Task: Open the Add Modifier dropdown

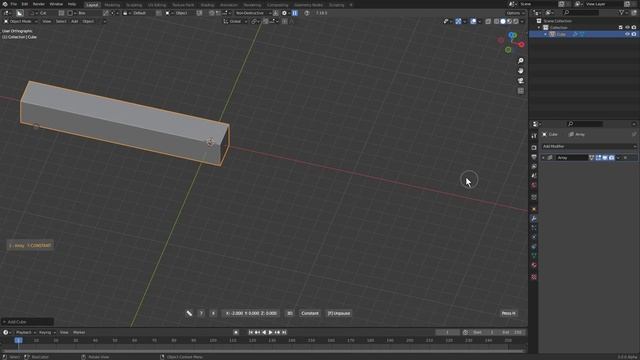Action: 589,146
